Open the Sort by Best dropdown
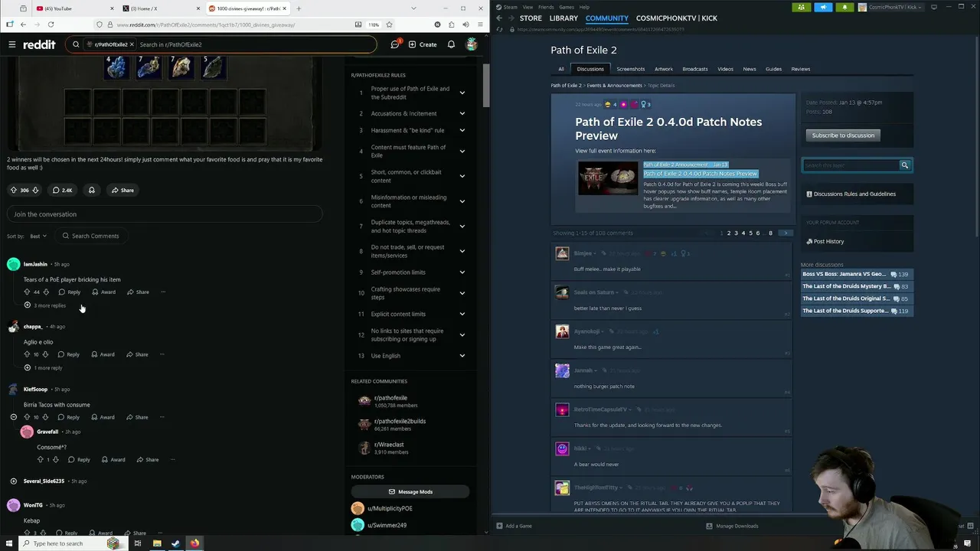Viewport: 980px width, 551px height. tap(38, 236)
